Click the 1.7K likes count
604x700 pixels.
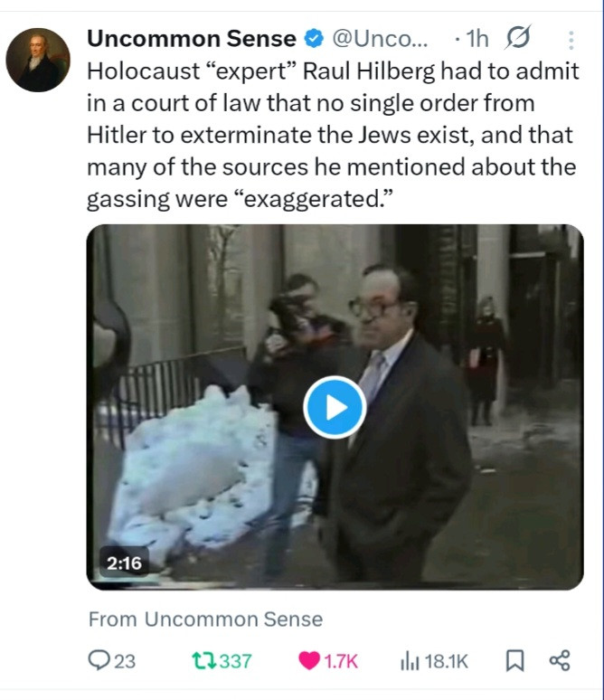[x=341, y=661]
